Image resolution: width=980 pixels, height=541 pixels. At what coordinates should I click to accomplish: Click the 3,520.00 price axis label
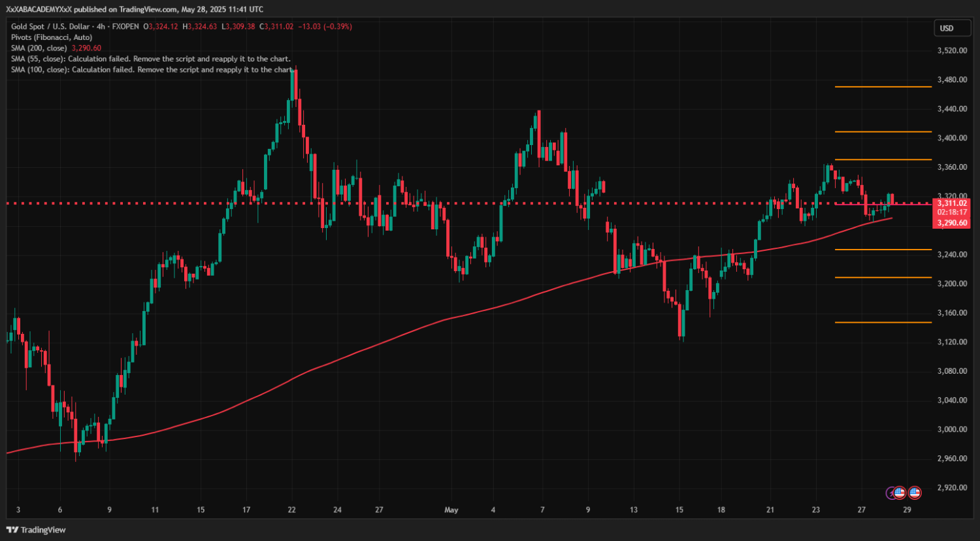(x=952, y=50)
